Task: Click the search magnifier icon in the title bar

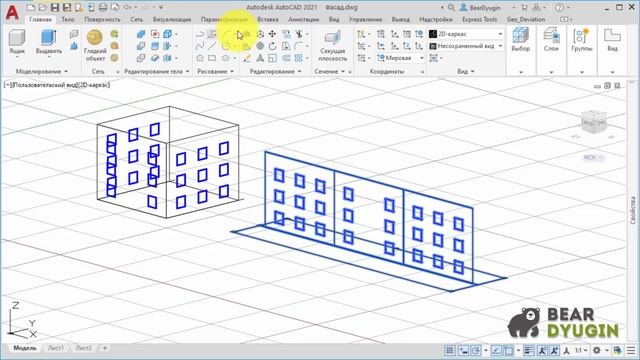Action: (451, 7)
